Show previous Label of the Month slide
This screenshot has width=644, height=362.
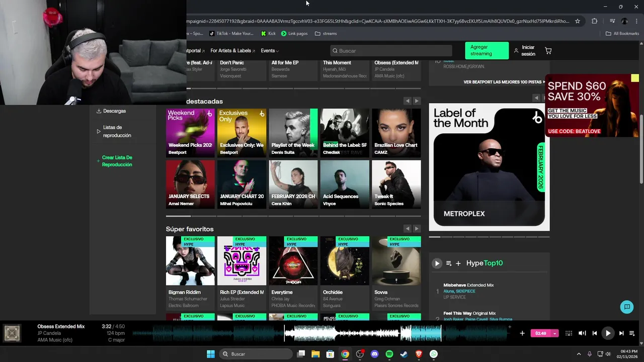536,98
